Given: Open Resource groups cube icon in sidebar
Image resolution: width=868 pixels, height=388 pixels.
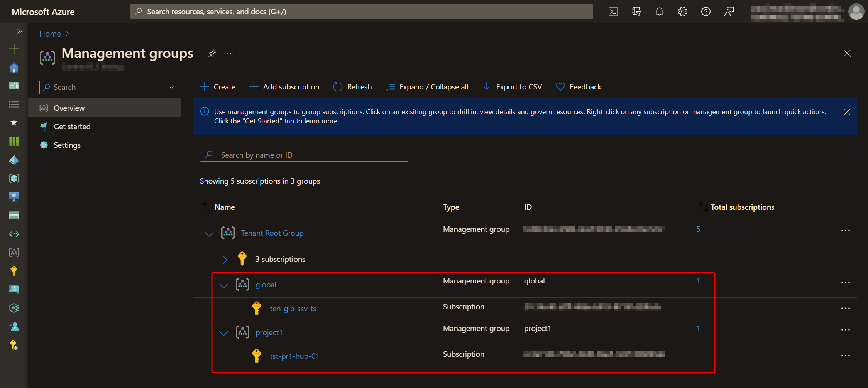Looking at the screenshot, I should tap(14, 178).
